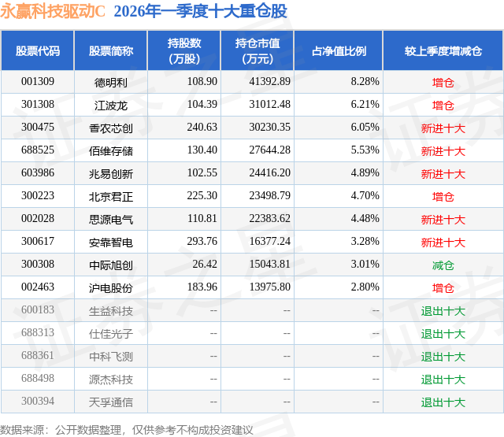Click the 持股数(万股) header cell
Viewport: 504px width, 437px height.
[x=184, y=50]
